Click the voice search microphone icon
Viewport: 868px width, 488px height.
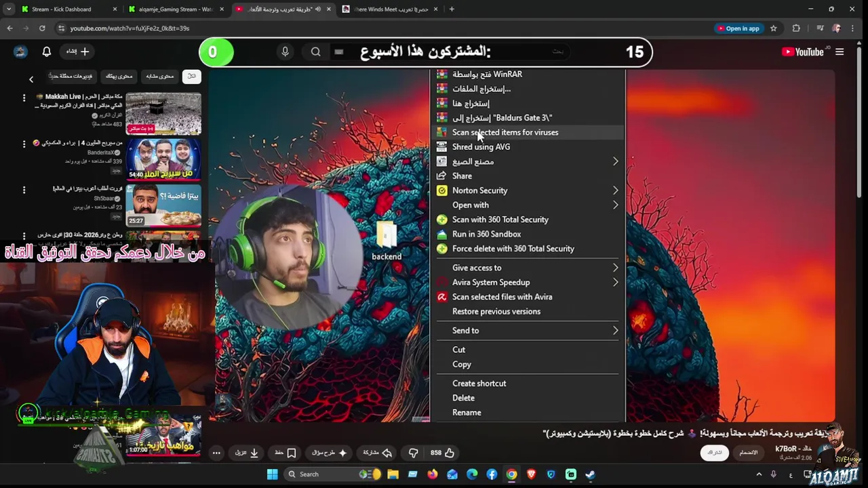point(285,52)
